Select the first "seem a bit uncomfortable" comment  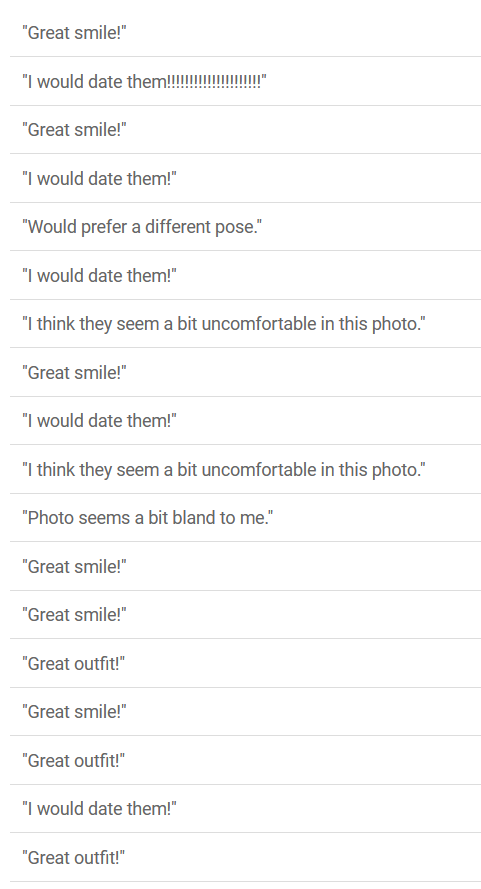tap(245, 324)
